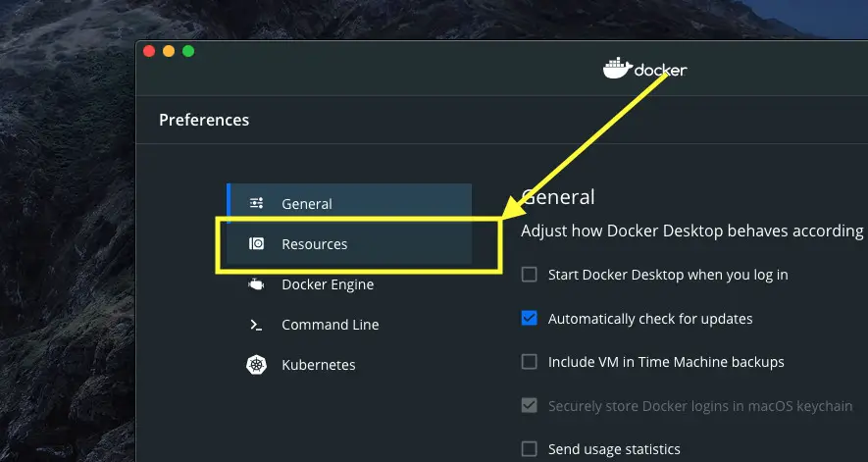The height and width of the screenshot is (462, 868).
Task: Click the red close window button
Action: tap(149, 52)
